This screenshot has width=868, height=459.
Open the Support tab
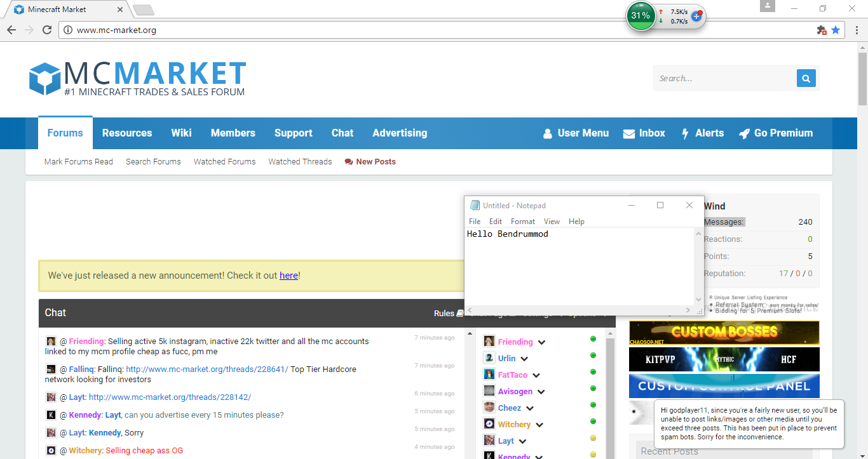293,133
